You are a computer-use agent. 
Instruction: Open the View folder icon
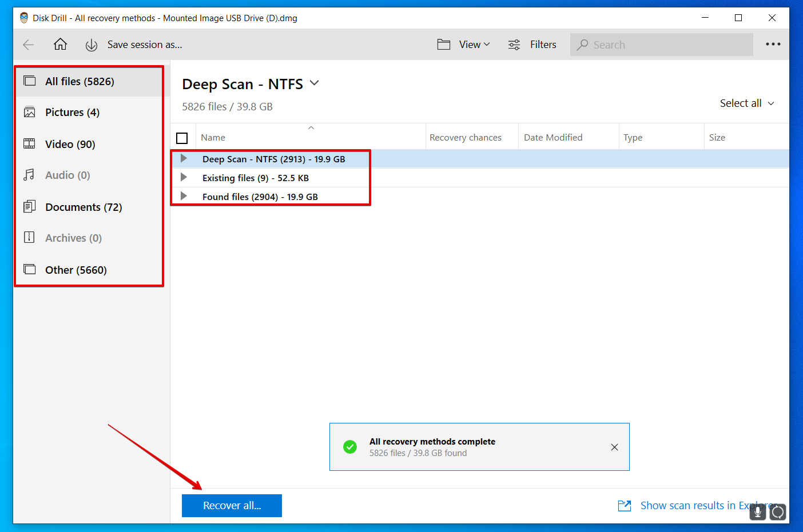click(444, 45)
